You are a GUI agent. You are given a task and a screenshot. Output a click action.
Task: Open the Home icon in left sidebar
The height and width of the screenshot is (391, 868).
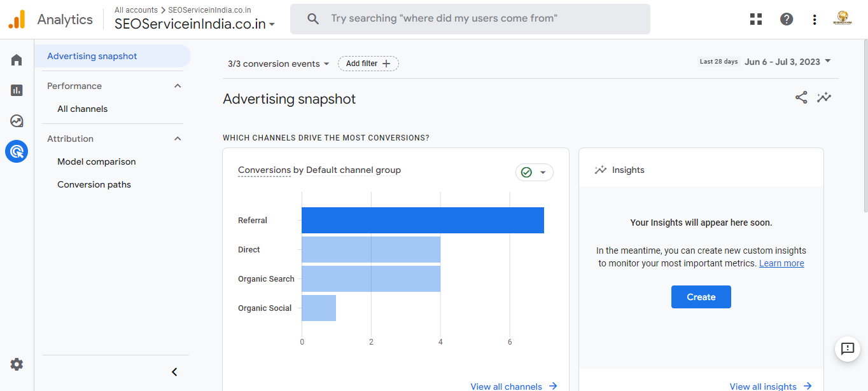tap(17, 60)
